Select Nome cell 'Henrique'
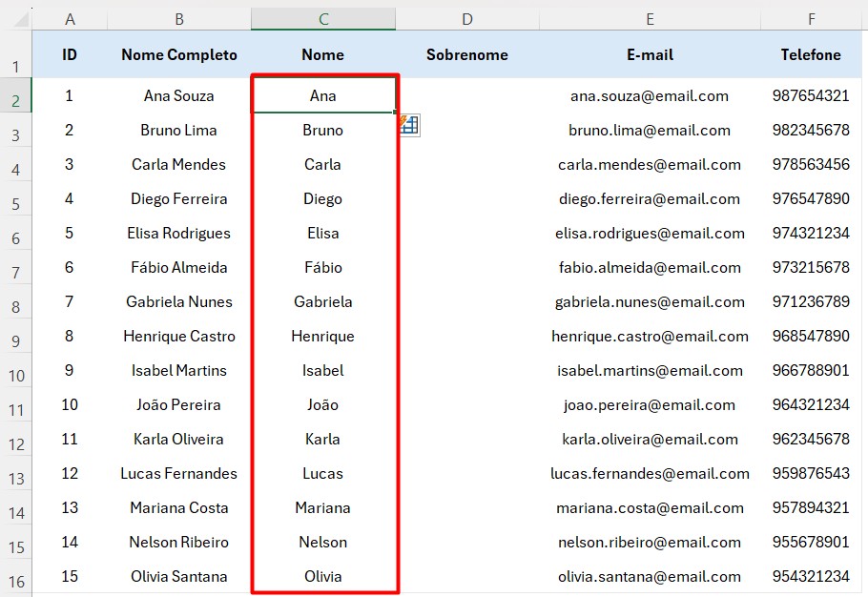 [323, 336]
